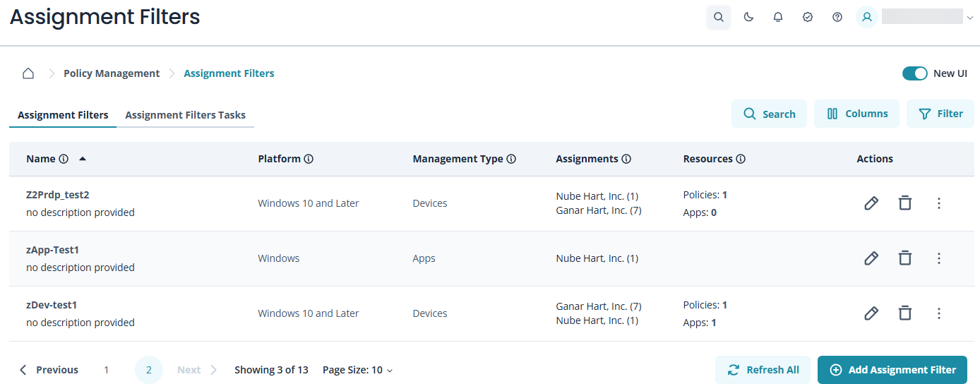
Task: Click the Add Assignment Filter button
Action: [x=892, y=370]
